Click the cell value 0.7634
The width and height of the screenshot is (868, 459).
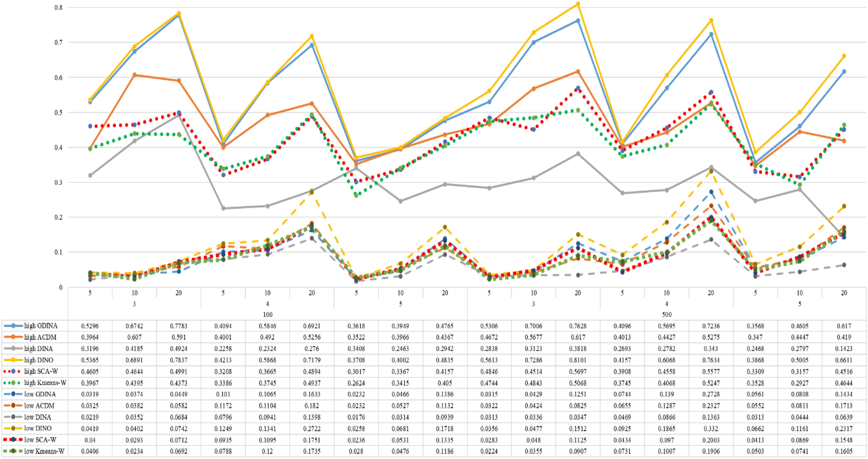coord(711,360)
